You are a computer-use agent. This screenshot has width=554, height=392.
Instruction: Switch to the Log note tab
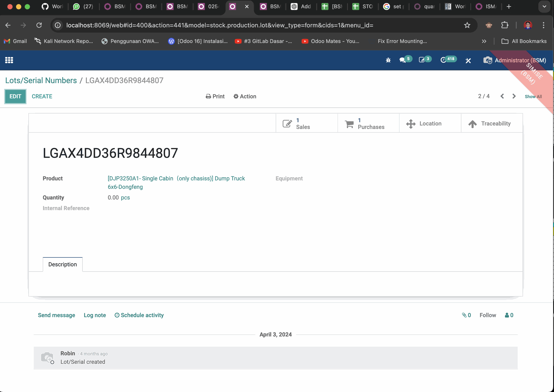point(95,315)
